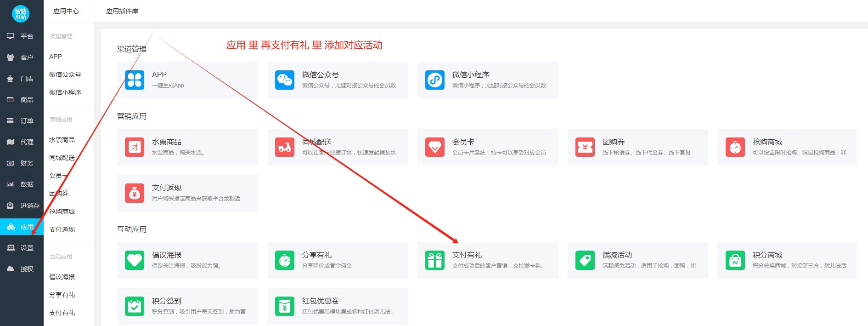This screenshot has height=326, width=868.
Task: Click the text 倡议关注海报，吸粉能力强。
Action: pyautogui.click(x=187, y=266)
